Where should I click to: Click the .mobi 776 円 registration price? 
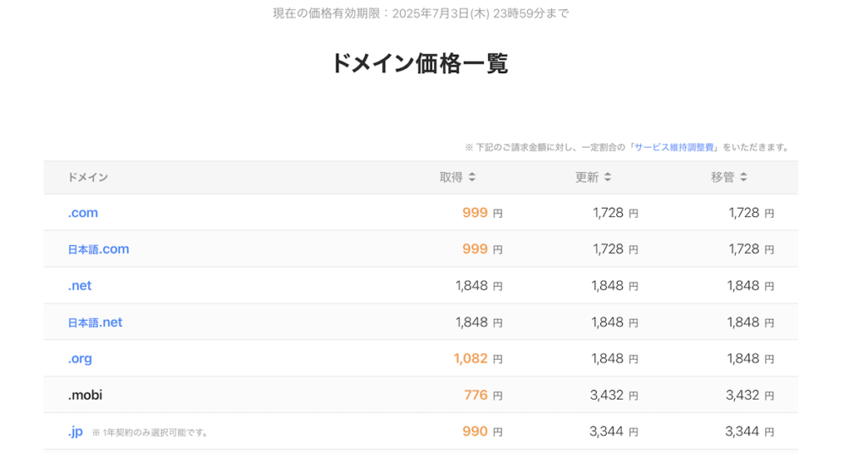click(482, 395)
